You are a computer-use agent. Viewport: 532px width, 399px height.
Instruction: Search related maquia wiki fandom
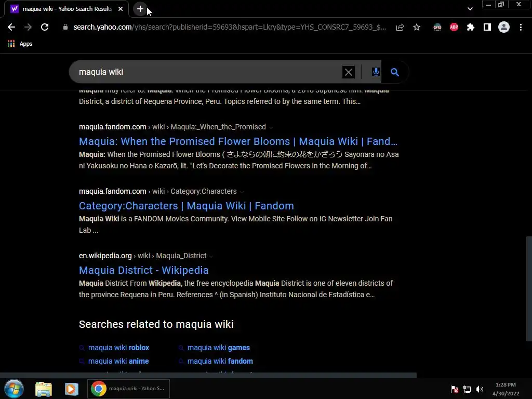tap(220, 361)
